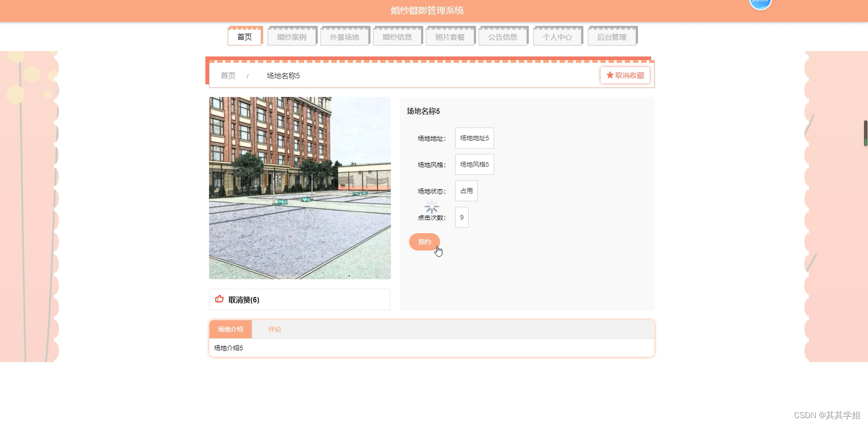This screenshot has height=424, width=868.
Task: Switch to the 评论 tab
Action: (x=275, y=329)
